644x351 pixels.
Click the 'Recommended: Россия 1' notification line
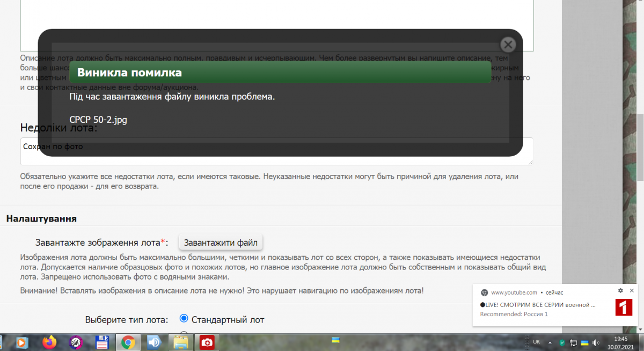pyautogui.click(x=514, y=315)
